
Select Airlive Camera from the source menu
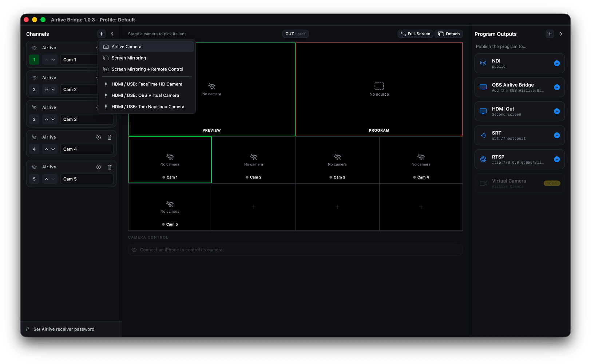[x=147, y=47]
